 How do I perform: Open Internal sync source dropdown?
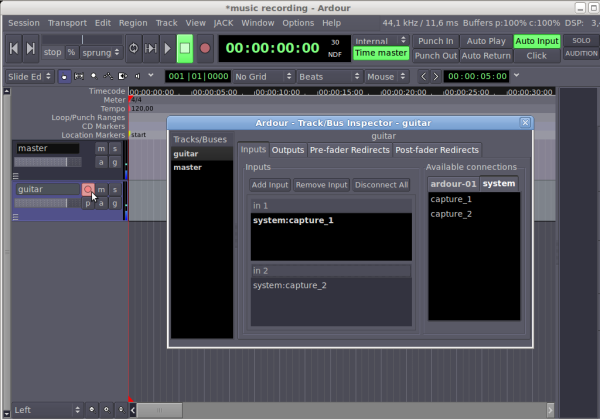pyautogui.click(x=381, y=41)
